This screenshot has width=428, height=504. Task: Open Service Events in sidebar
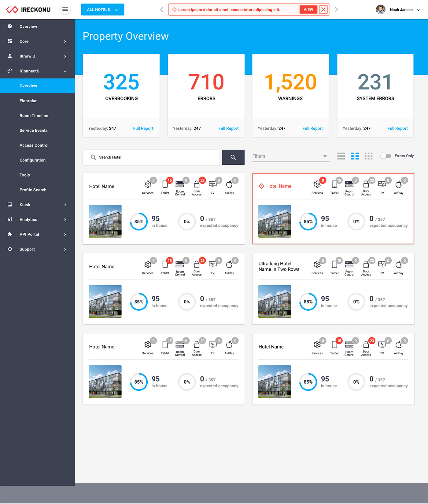[x=34, y=130]
